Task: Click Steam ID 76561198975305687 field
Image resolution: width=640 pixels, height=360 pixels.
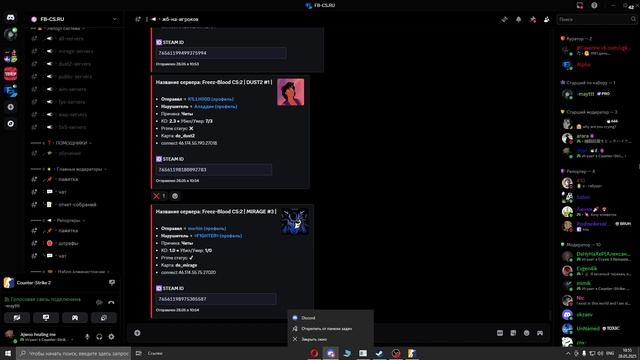Action: [x=216, y=299]
